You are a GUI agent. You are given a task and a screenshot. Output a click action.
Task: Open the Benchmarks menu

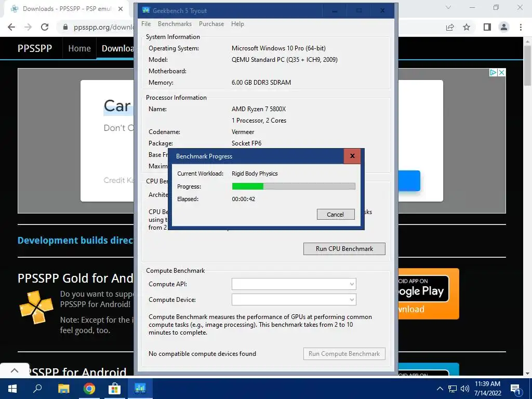click(175, 24)
